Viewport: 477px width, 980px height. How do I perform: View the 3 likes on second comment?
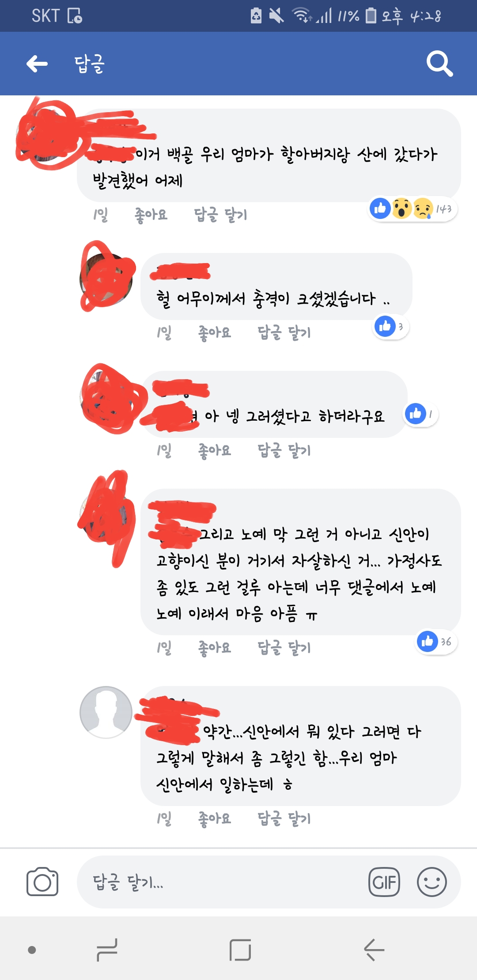pos(391,327)
